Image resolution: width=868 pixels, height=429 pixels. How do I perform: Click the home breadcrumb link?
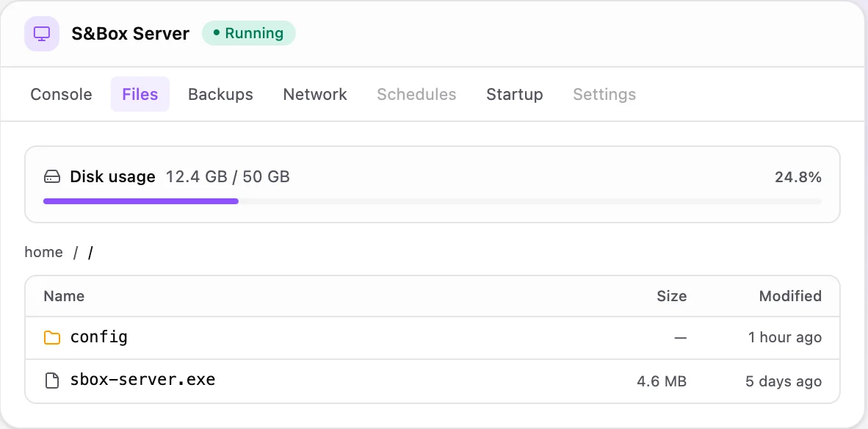44,253
